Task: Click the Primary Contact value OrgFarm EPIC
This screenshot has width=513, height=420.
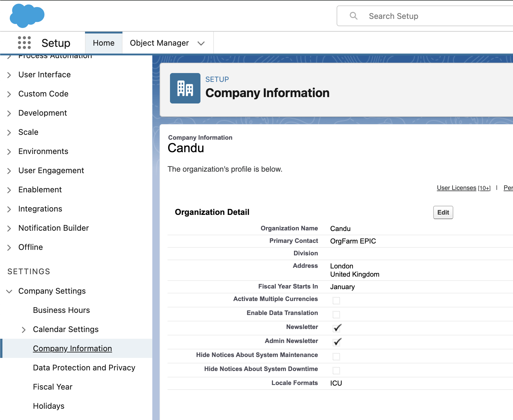Action: (353, 241)
